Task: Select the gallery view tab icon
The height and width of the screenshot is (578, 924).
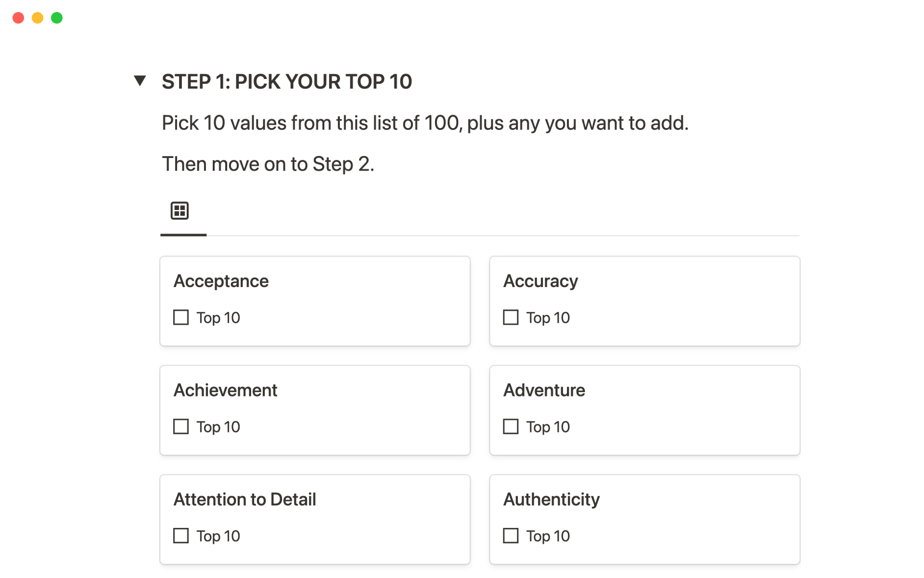Action: point(180,211)
